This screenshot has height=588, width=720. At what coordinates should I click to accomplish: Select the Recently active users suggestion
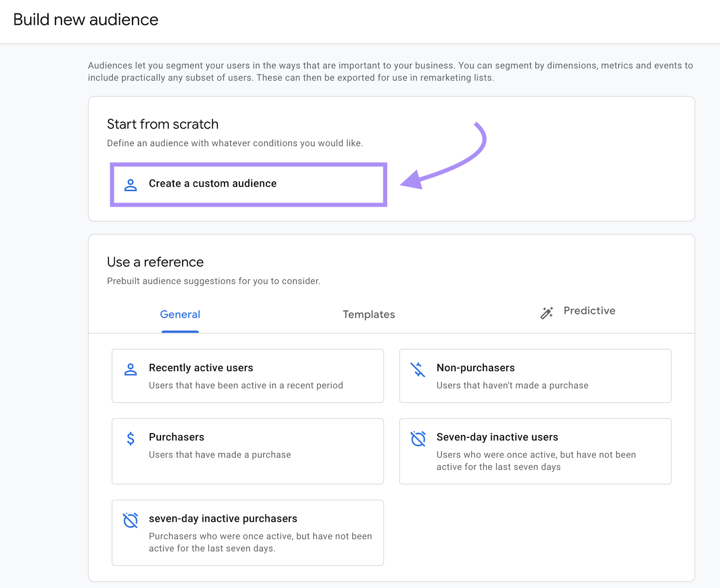tap(247, 376)
